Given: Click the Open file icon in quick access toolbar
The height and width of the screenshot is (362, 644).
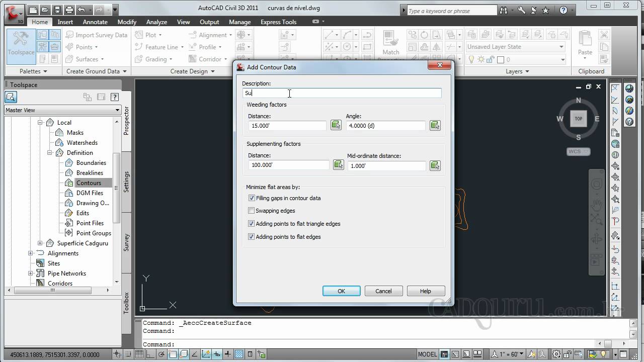Looking at the screenshot, I should point(46,10).
